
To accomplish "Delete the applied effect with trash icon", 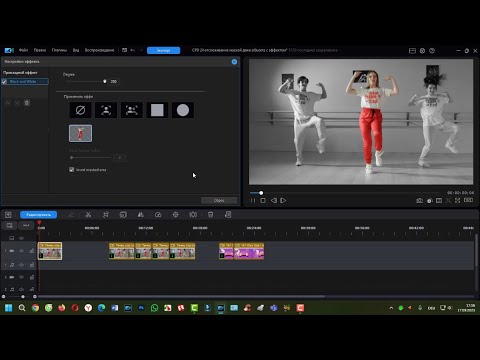I will 27,103.
